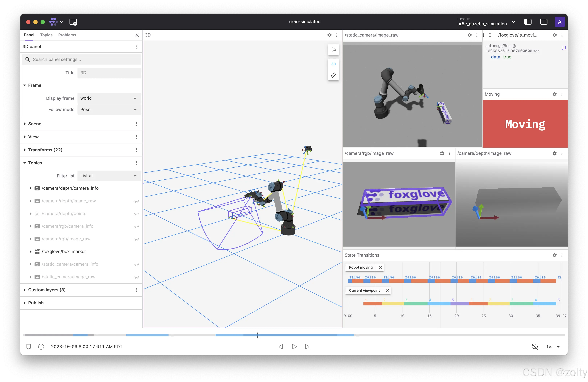The width and height of the screenshot is (588, 382).
Task: Show the /camera/depth/points topic
Action: coord(136,214)
